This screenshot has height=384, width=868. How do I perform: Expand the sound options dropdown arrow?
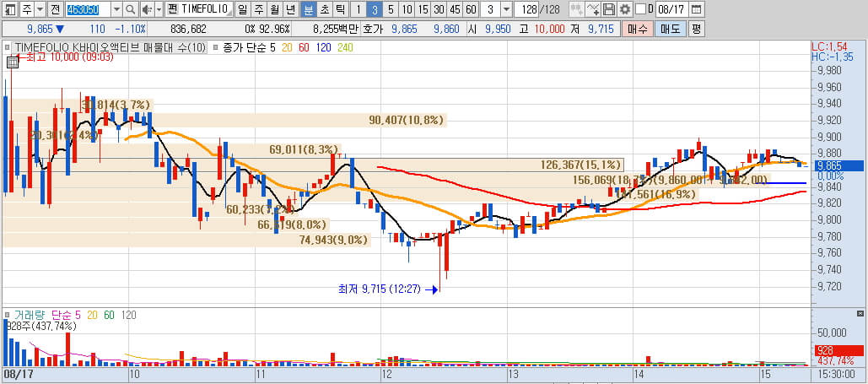click(159, 9)
